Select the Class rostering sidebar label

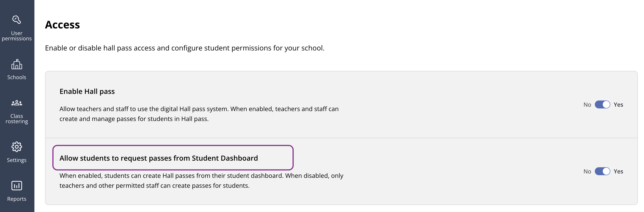(x=17, y=119)
